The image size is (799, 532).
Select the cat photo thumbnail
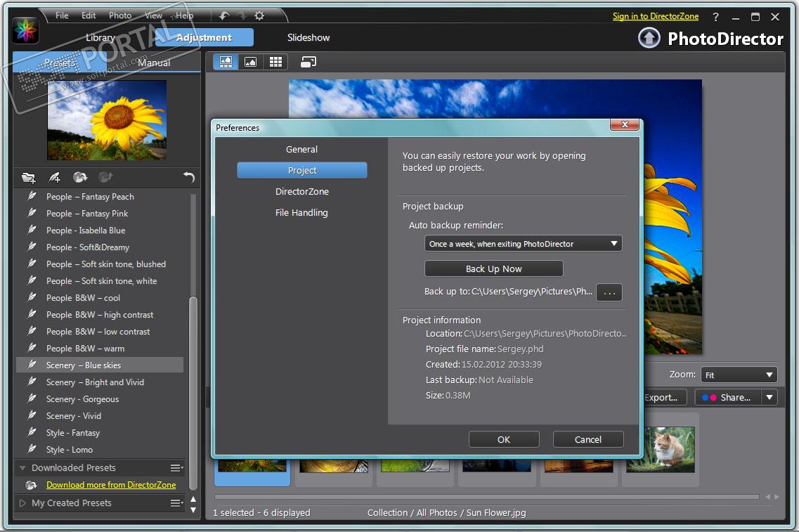pyautogui.click(x=661, y=449)
